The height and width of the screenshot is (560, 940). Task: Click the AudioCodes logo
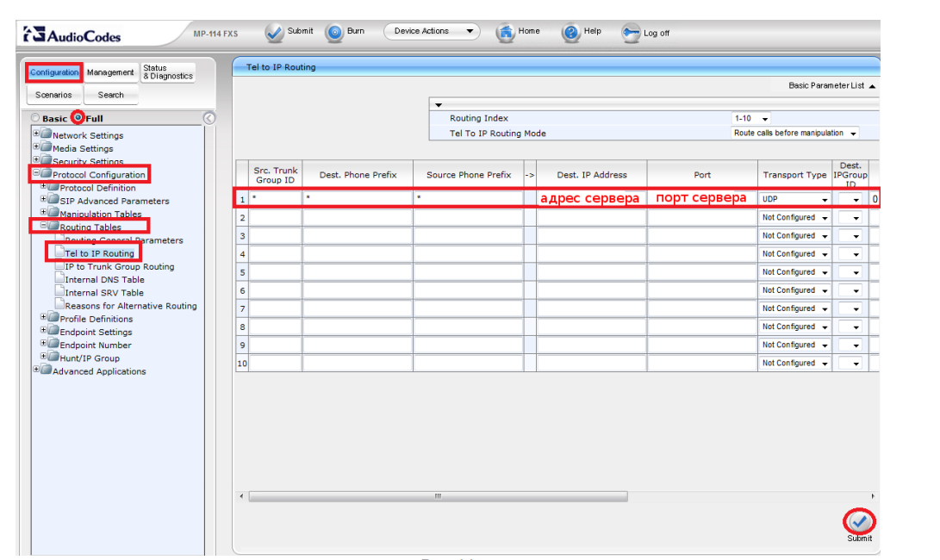pyautogui.click(x=72, y=35)
